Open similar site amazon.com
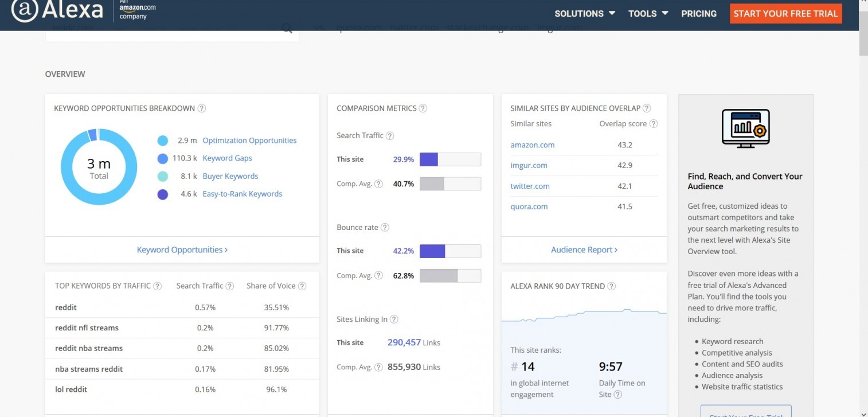 pos(533,145)
